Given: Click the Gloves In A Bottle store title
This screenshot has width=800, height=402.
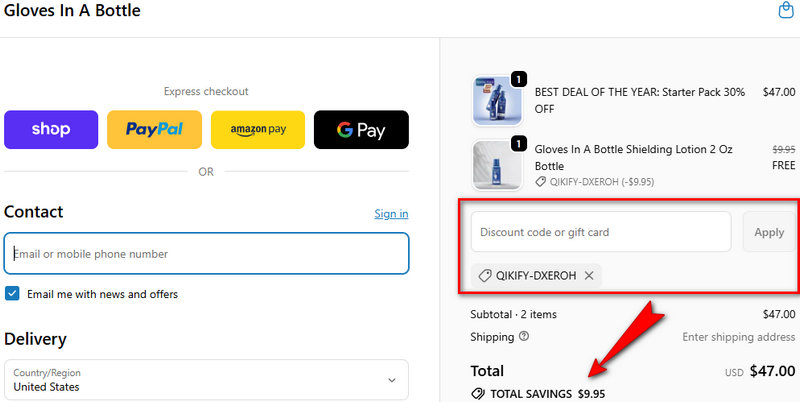Looking at the screenshot, I should [72, 11].
